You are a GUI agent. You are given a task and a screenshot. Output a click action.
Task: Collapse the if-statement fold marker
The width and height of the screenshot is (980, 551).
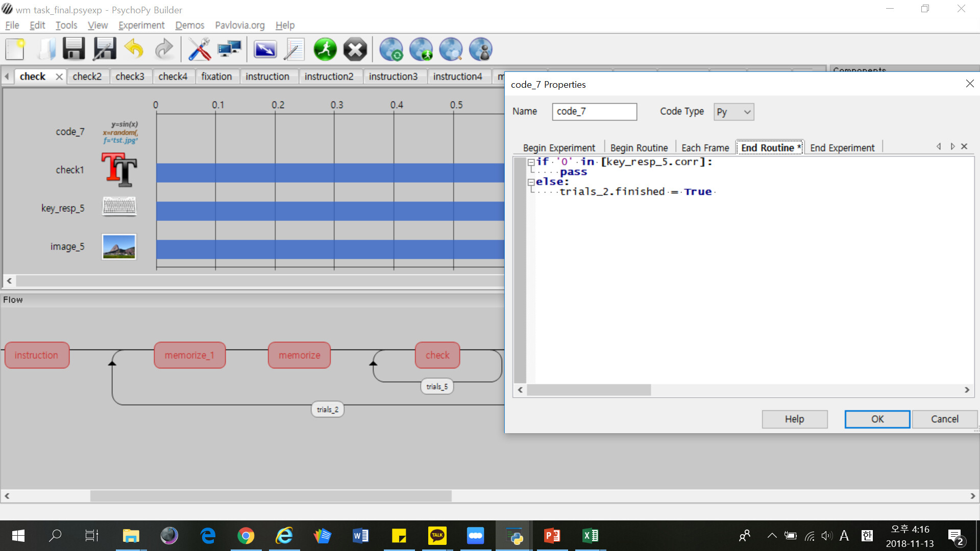531,162
